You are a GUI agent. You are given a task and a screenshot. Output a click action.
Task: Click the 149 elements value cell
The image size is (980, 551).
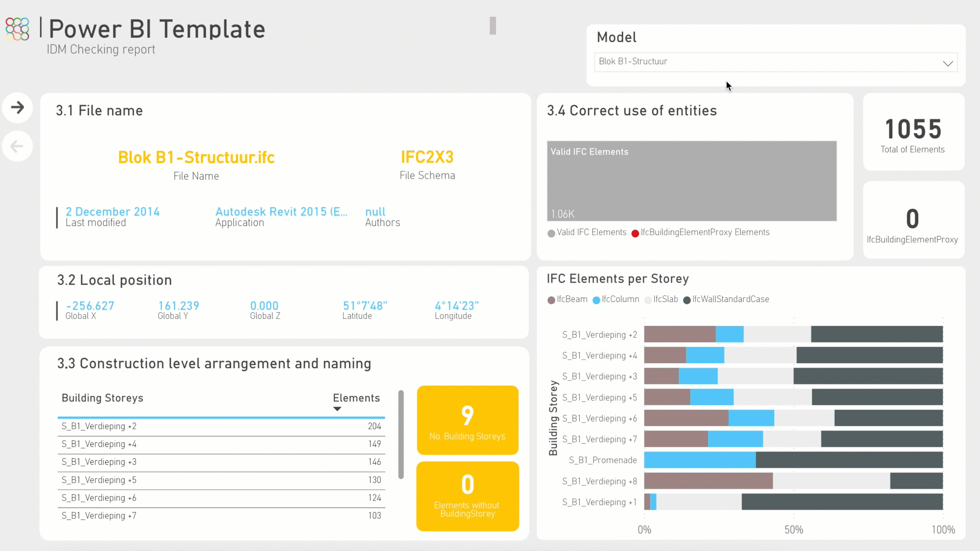coord(375,444)
